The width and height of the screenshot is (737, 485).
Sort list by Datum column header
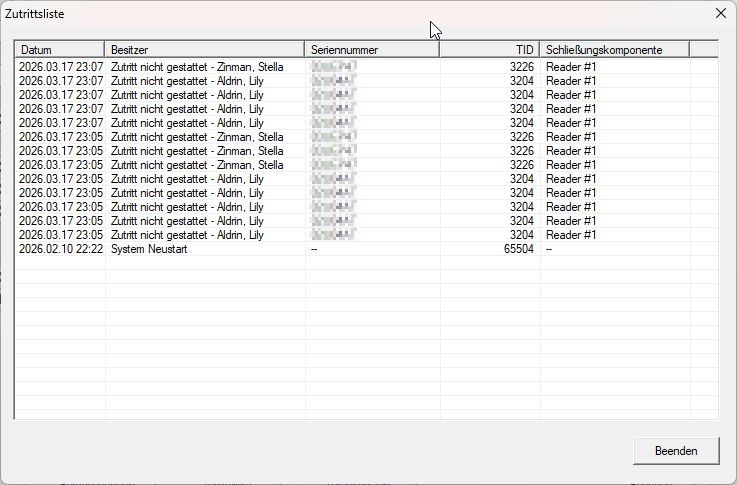click(x=59, y=49)
